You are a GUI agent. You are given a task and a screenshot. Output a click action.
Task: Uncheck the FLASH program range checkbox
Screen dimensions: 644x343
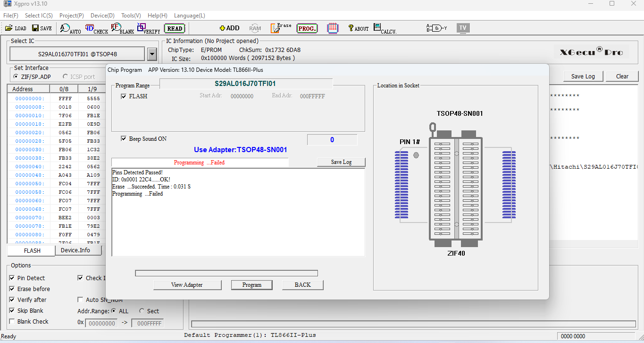click(124, 96)
